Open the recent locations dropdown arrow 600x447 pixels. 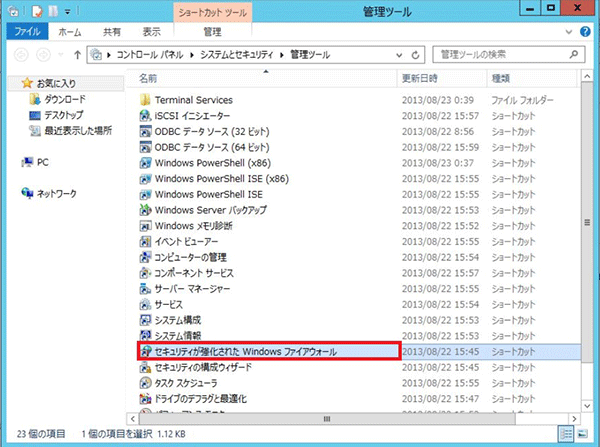coord(60,55)
